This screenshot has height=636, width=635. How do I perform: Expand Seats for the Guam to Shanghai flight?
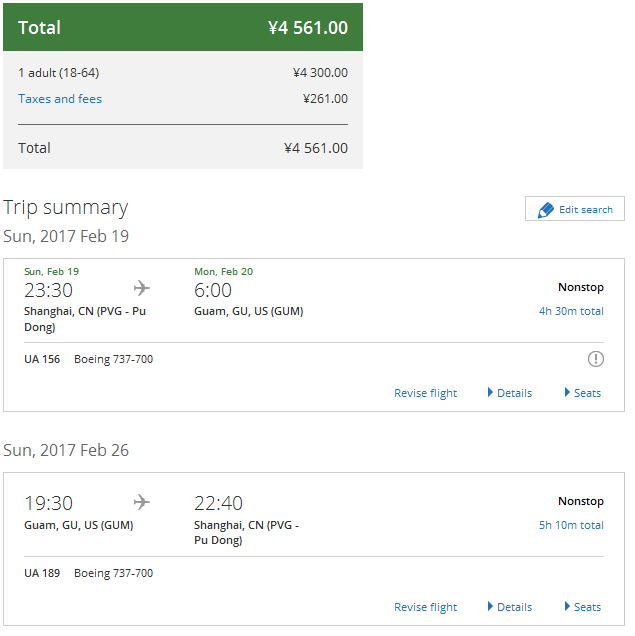pyautogui.click(x=583, y=607)
